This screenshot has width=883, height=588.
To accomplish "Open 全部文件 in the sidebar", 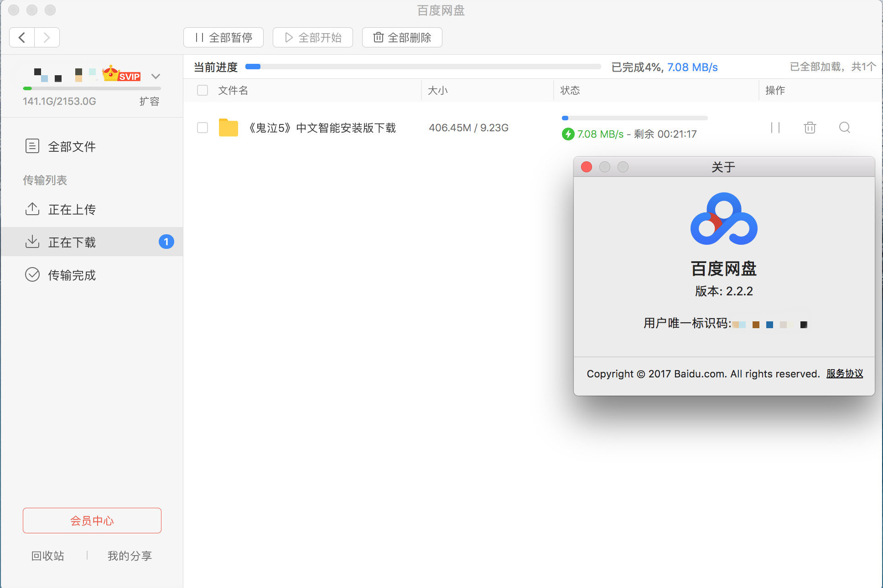I will [72, 146].
